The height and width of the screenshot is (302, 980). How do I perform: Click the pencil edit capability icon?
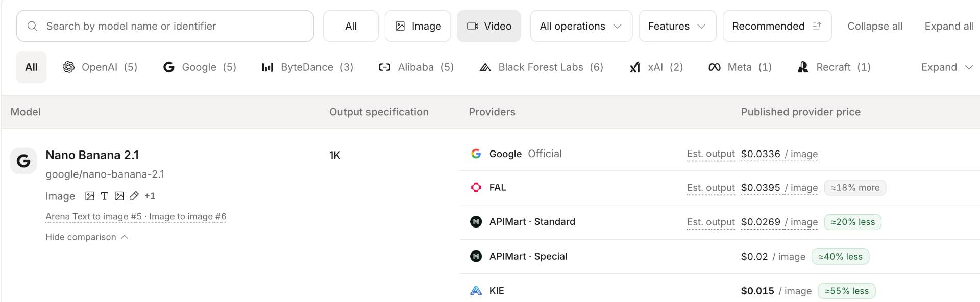(x=134, y=196)
